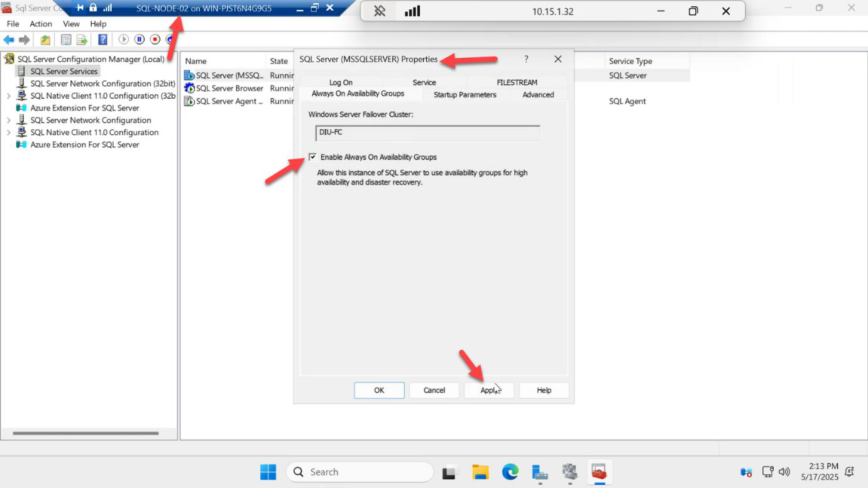Click the Export List toolbar icon
This screenshot has width=868, height=488.
click(x=82, y=40)
